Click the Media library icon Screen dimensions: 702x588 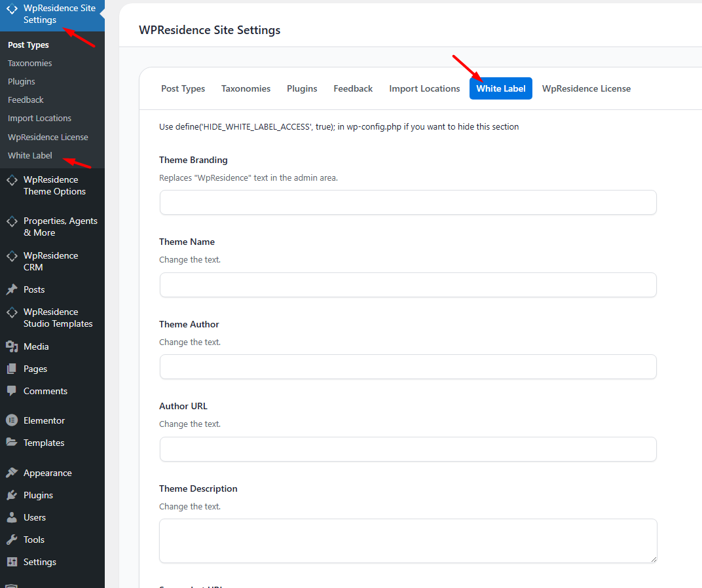pos(12,346)
